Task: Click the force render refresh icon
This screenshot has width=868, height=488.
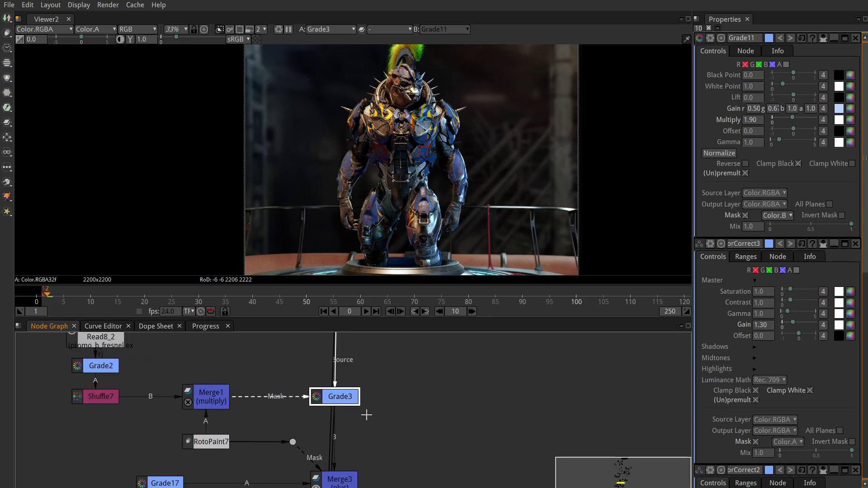Action: pyautogui.click(x=278, y=29)
